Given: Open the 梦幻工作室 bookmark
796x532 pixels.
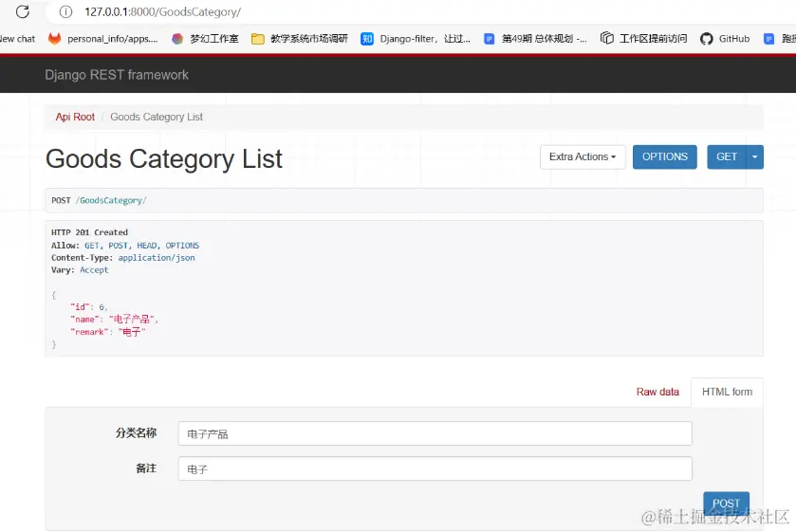Looking at the screenshot, I should coord(205,39).
